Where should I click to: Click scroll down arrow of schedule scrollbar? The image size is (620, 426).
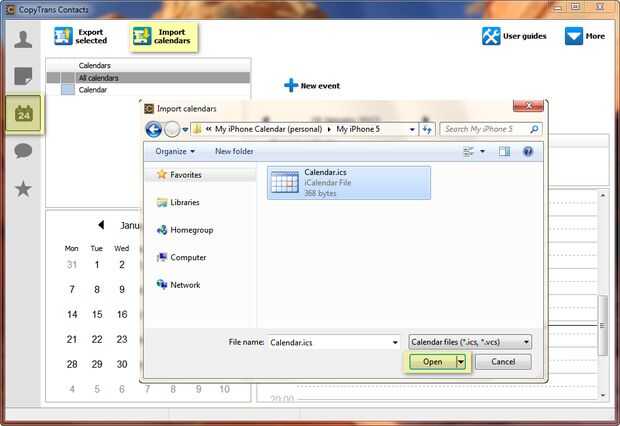(x=603, y=395)
